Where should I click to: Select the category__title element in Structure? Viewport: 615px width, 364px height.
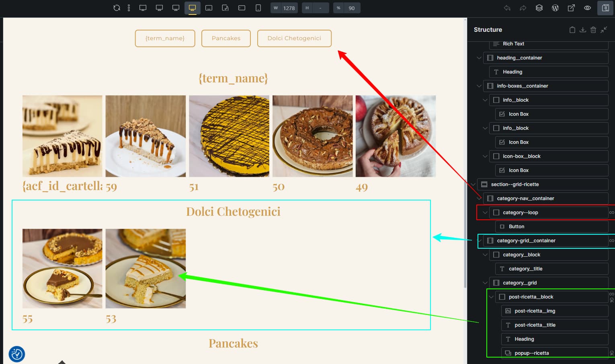pos(525,269)
